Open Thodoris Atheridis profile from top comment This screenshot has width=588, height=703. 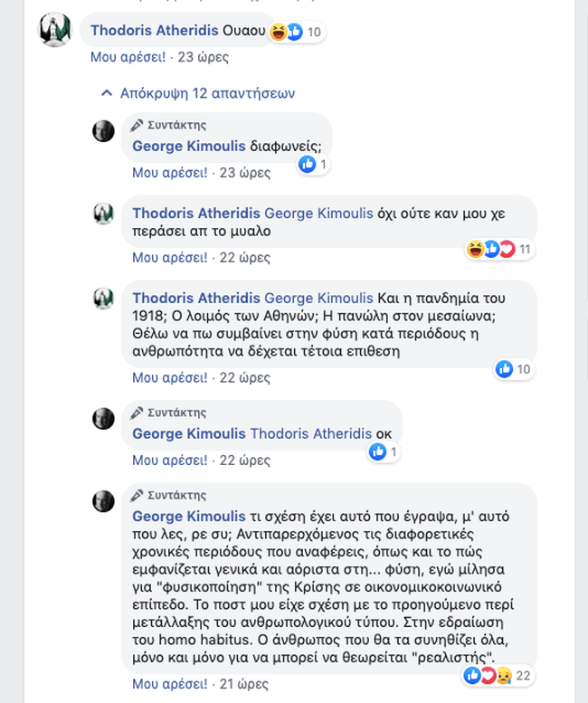[154, 31]
